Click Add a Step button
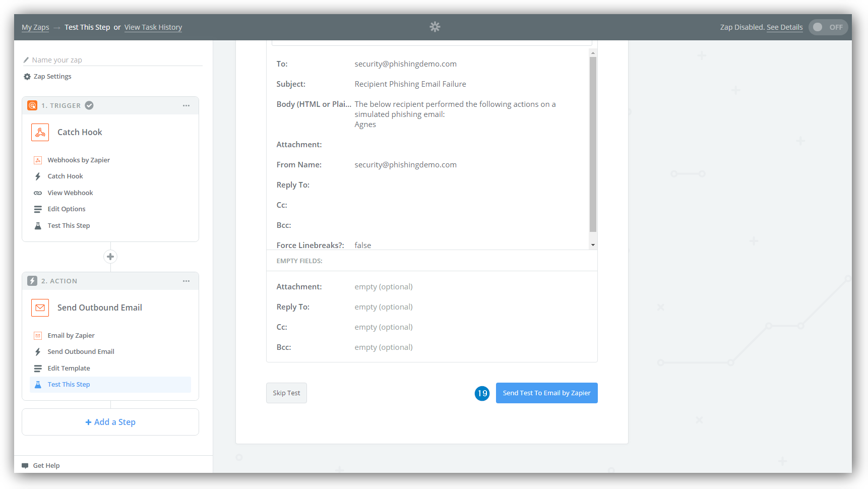 (110, 422)
